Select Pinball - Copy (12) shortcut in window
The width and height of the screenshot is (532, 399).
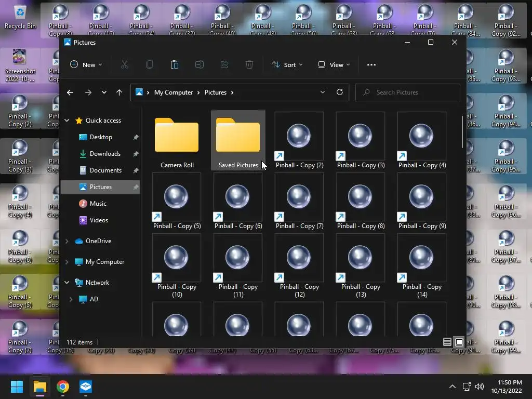coord(299,266)
